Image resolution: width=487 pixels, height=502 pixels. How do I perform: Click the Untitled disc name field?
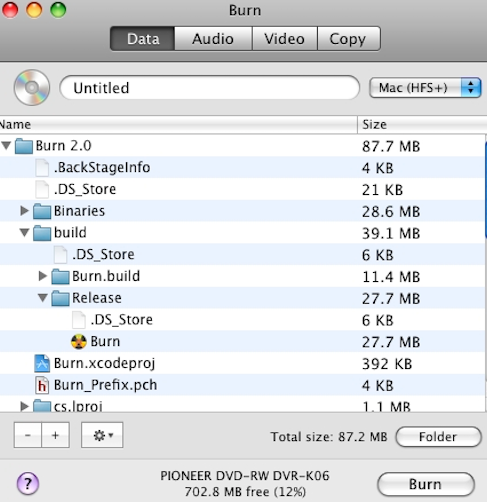tap(209, 88)
